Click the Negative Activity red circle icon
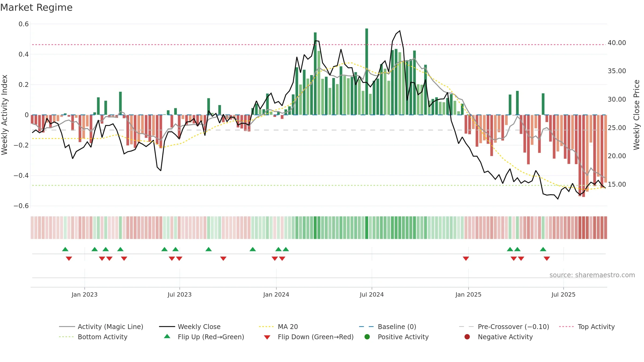The height and width of the screenshot is (362, 644). (x=467, y=337)
